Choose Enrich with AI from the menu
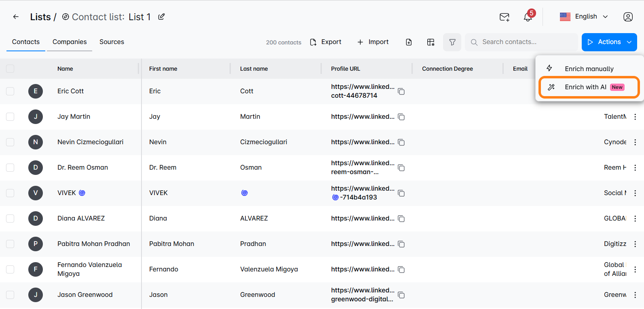644x309 pixels. pos(589,87)
